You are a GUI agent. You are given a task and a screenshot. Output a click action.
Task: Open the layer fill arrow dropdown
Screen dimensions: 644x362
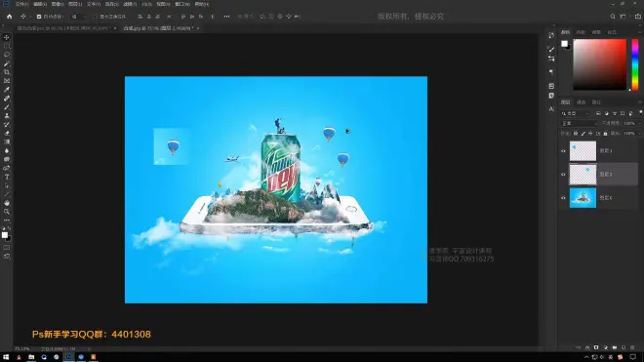[x=639, y=134]
